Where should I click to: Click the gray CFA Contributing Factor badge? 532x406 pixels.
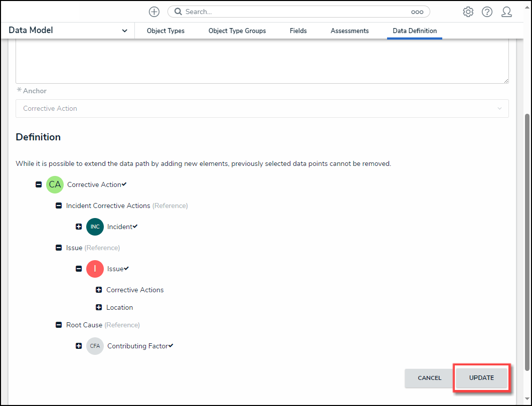click(95, 346)
